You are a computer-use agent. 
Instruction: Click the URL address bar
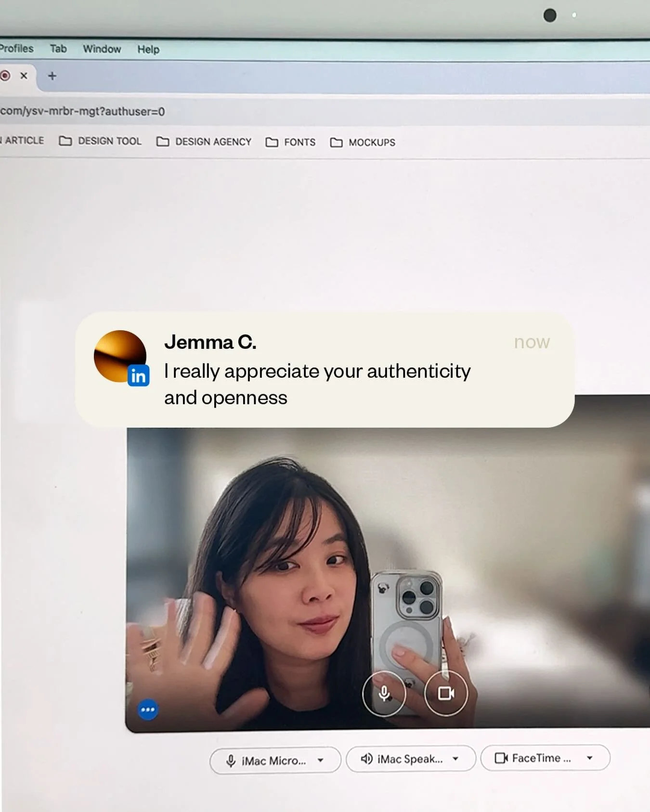(x=325, y=112)
